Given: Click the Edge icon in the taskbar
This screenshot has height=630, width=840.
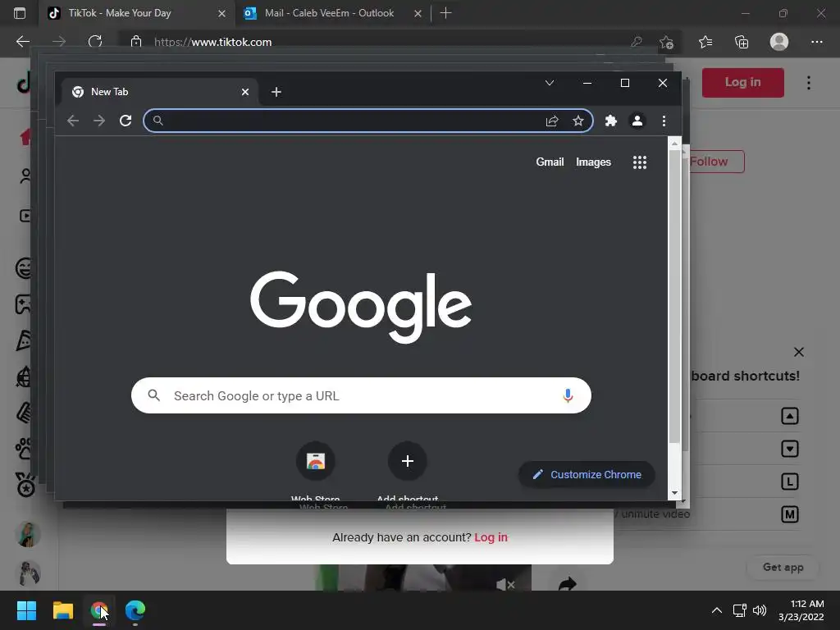Looking at the screenshot, I should 135,610.
